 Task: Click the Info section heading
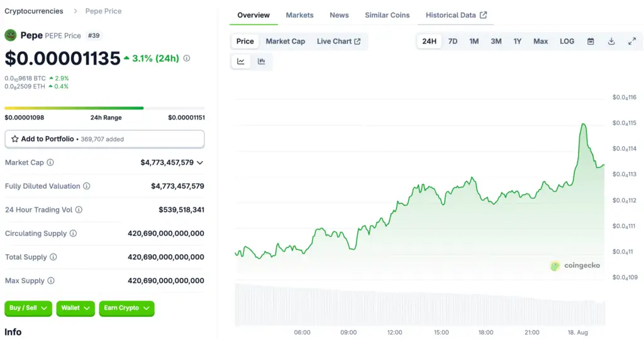13,332
